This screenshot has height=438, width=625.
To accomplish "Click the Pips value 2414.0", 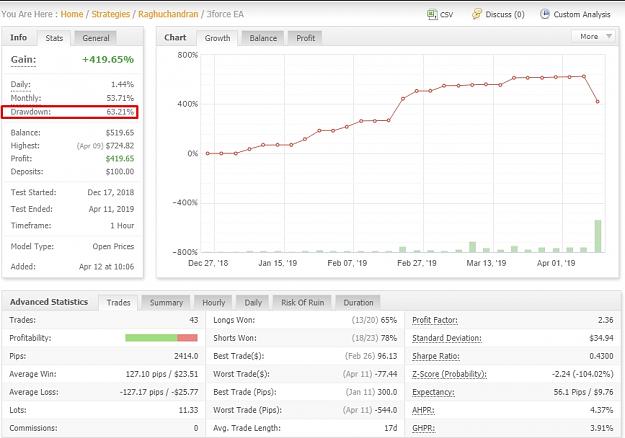I will click(x=186, y=356).
